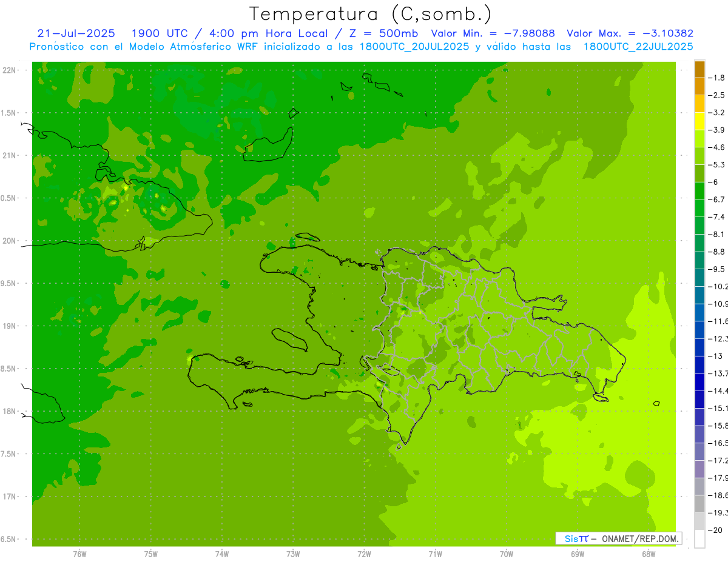The height and width of the screenshot is (562, 728).
Task: Click the 'Valor Min. = -7.98088' value
Action: (x=494, y=33)
